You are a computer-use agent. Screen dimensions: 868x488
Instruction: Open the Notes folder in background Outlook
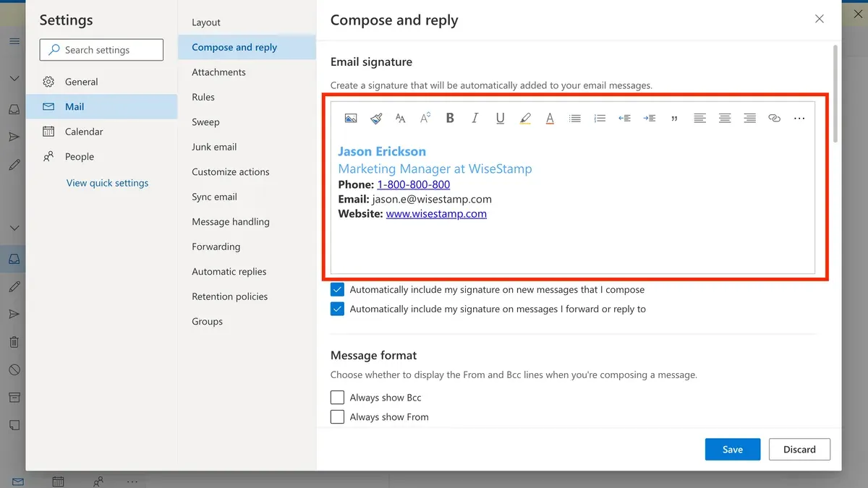[14, 425]
